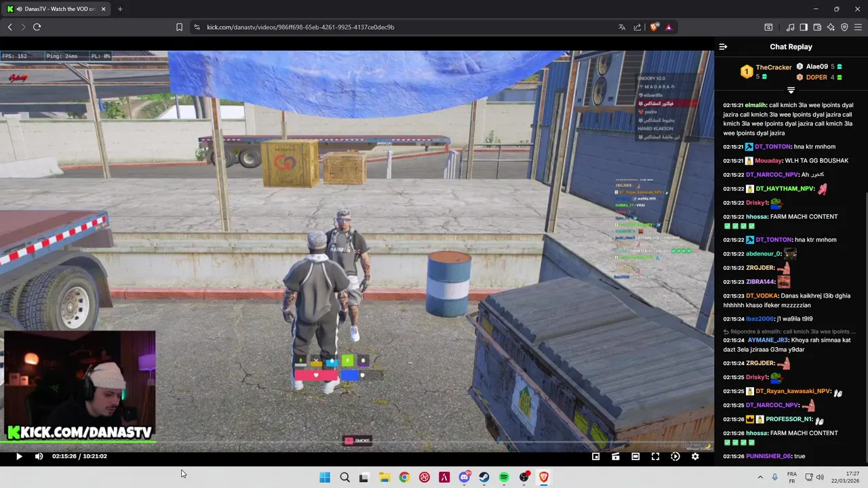Bookmark this page icon

[x=179, y=27]
